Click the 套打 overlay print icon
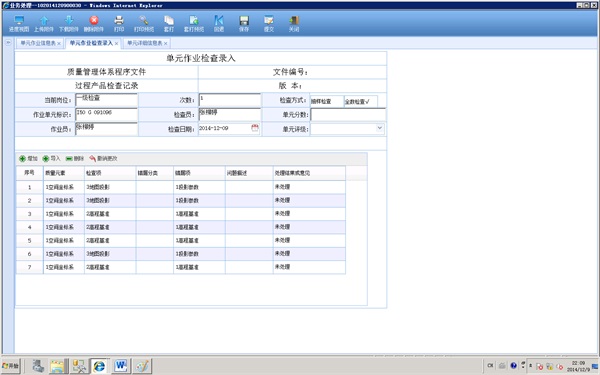 (x=169, y=23)
